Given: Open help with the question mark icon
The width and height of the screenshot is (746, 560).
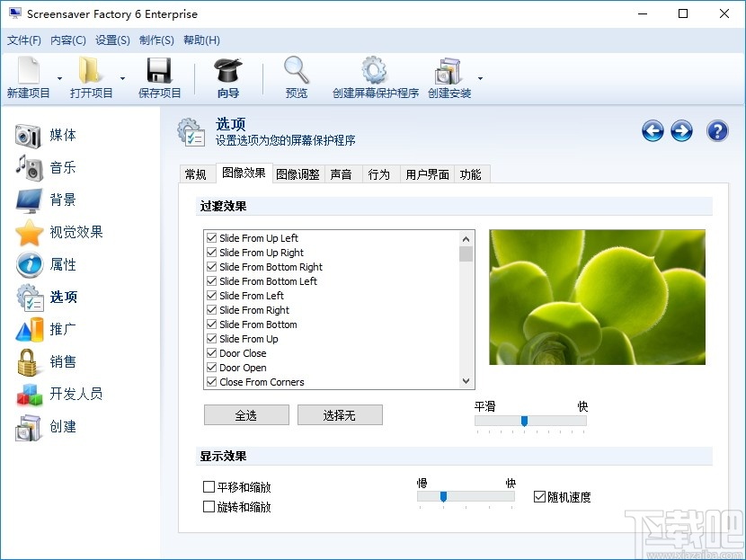Looking at the screenshot, I should [x=717, y=131].
